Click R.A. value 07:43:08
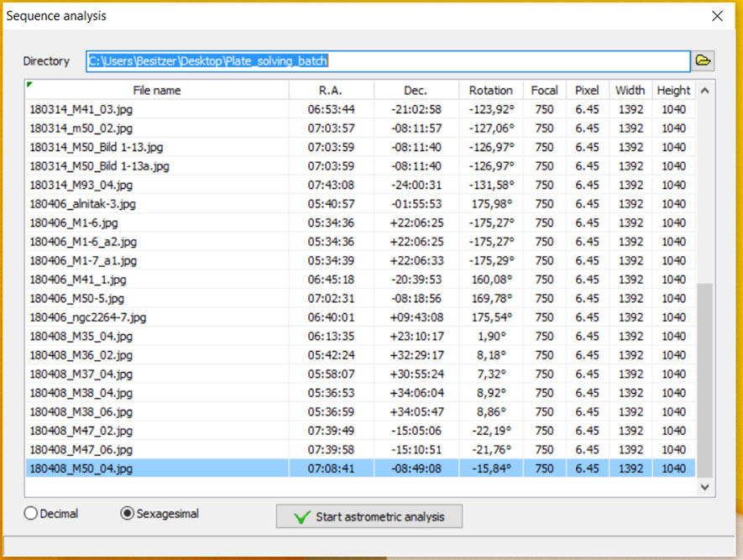Image resolution: width=743 pixels, height=560 pixels. 331,186
